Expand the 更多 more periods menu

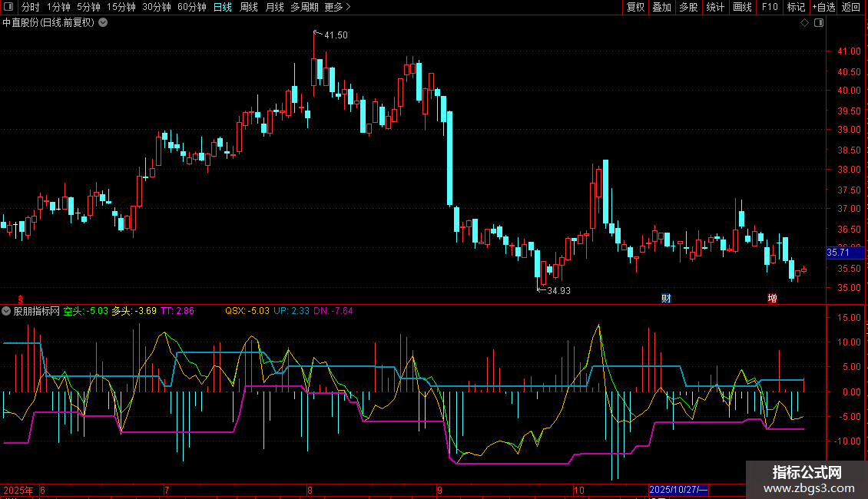337,7
